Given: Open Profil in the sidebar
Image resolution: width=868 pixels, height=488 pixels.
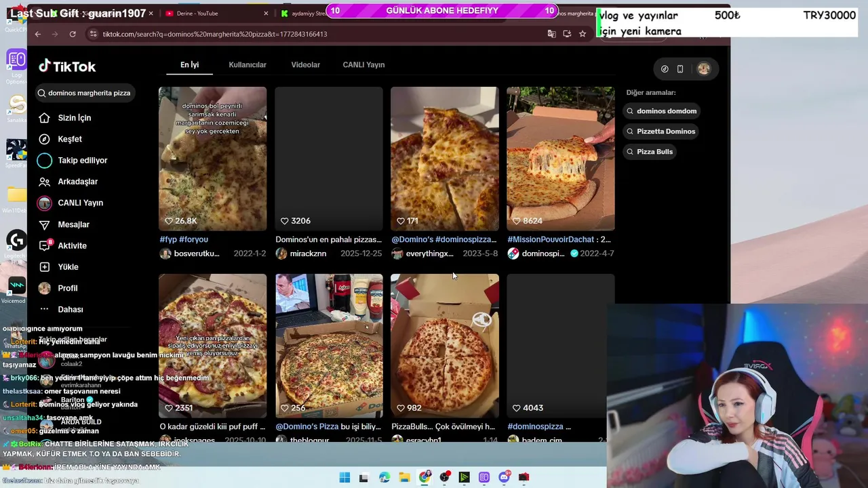Looking at the screenshot, I should click(x=58, y=288).
